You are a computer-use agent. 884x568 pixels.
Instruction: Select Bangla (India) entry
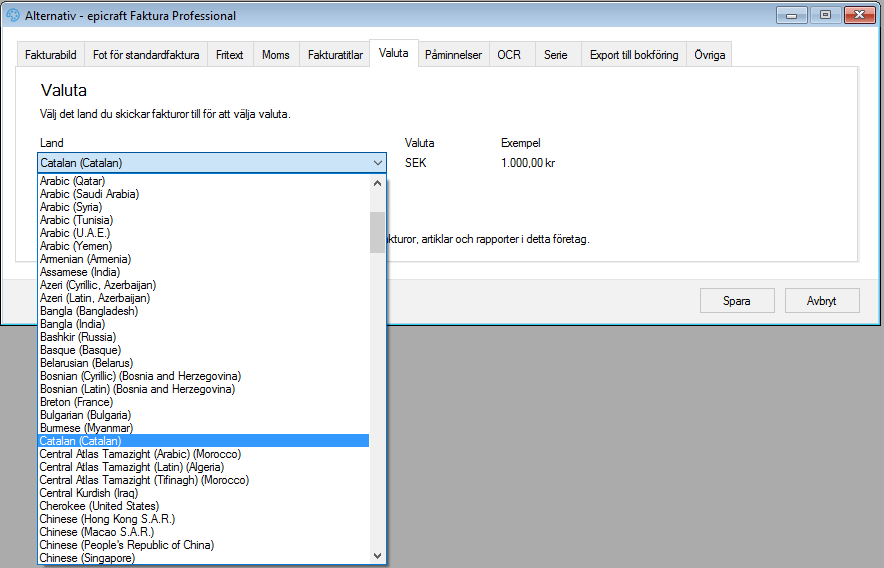coord(204,324)
